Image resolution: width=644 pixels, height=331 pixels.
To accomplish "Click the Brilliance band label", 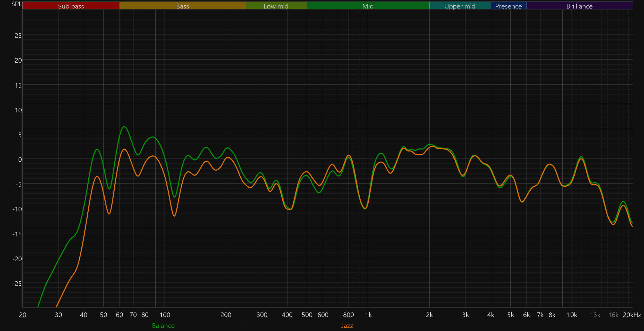I will point(579,6).
